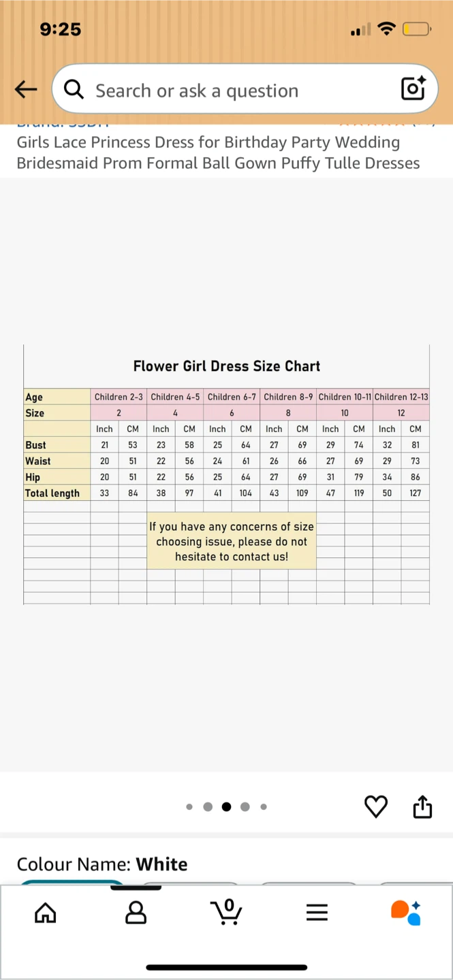Open account profile icon
Viewport: 453px width, 980px height.
(136, 912)
